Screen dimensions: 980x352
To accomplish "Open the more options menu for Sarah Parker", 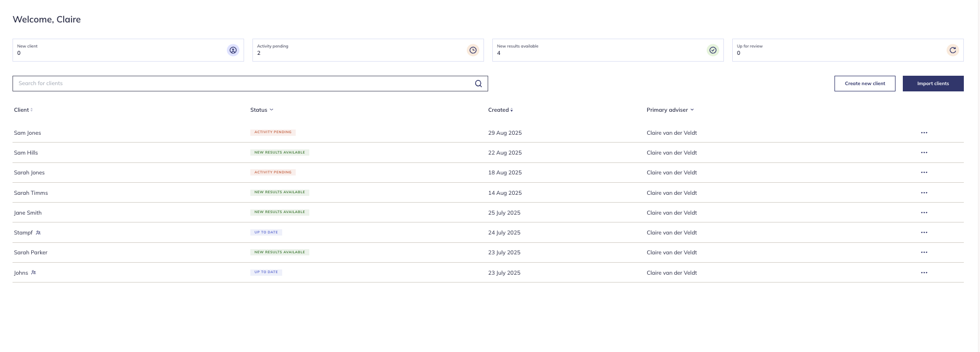I will (x=924, y=252).
